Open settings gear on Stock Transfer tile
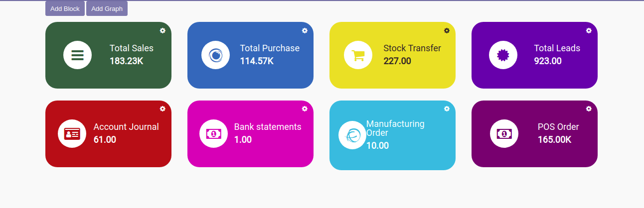 point(447,30)
